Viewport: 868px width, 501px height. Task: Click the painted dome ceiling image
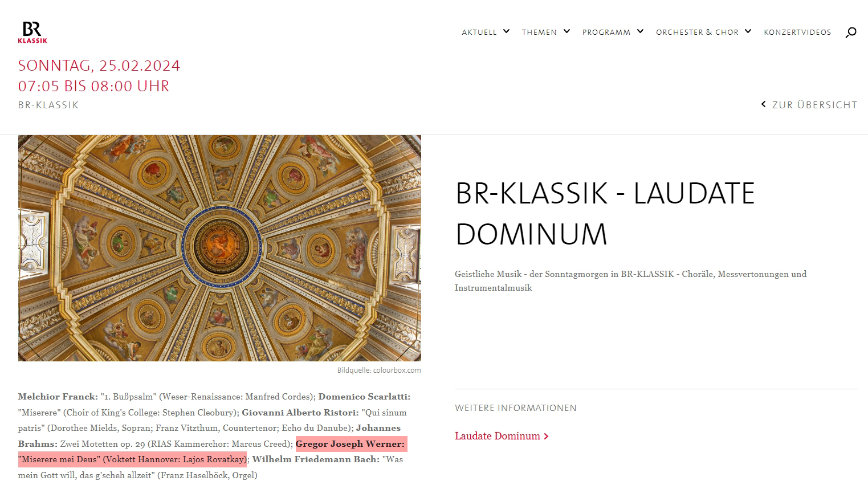[x=219, y=248]
